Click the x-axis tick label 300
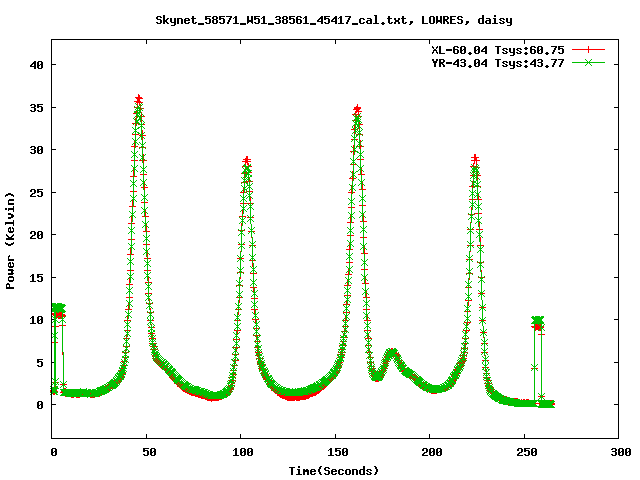 pos(621,452)
